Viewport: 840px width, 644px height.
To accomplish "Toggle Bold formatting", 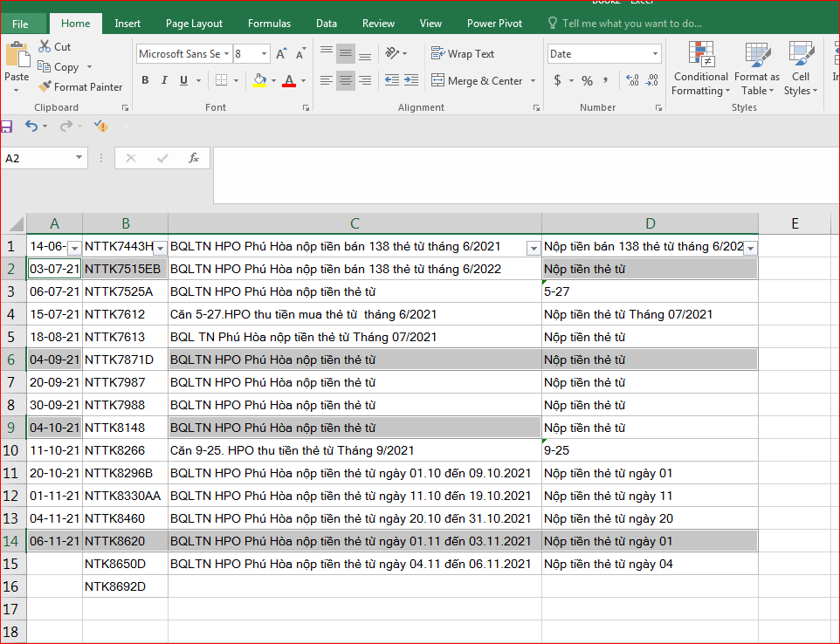I will [145, 80].
